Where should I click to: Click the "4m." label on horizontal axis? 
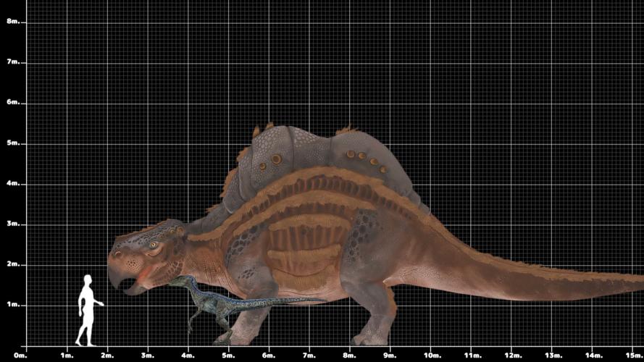pos(188,355)
